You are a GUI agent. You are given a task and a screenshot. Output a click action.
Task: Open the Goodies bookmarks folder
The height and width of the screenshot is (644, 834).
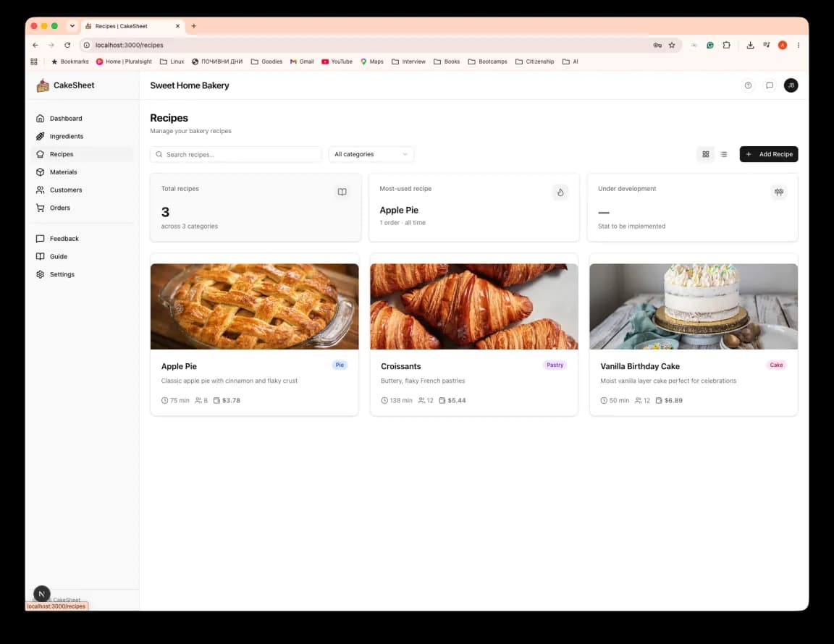266,62
